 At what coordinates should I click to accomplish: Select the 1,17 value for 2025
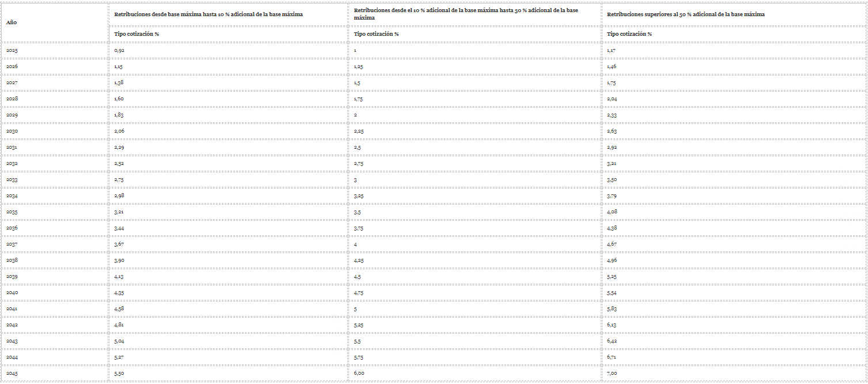point(612,51)
